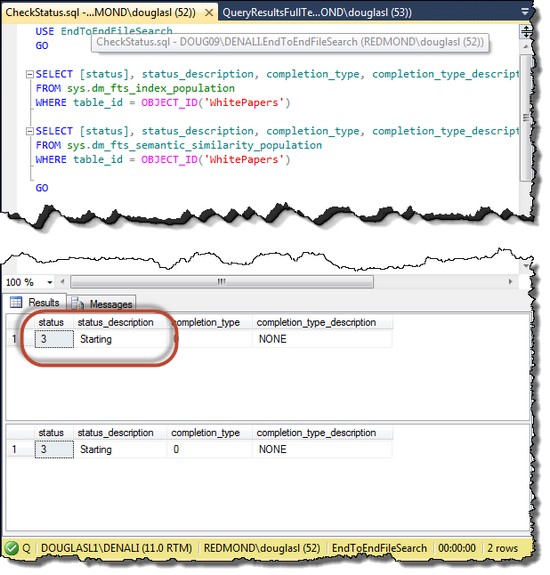Open the QueryResultsFullTe... tab
The image size is (550, 575).
click(x=317, y=12)
